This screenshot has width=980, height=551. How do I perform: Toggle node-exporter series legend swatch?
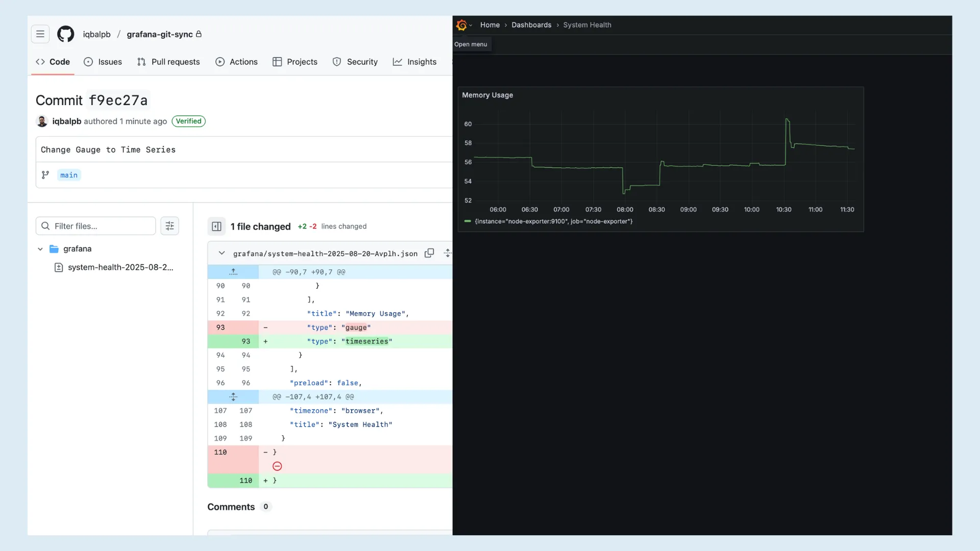pos(468,221)
